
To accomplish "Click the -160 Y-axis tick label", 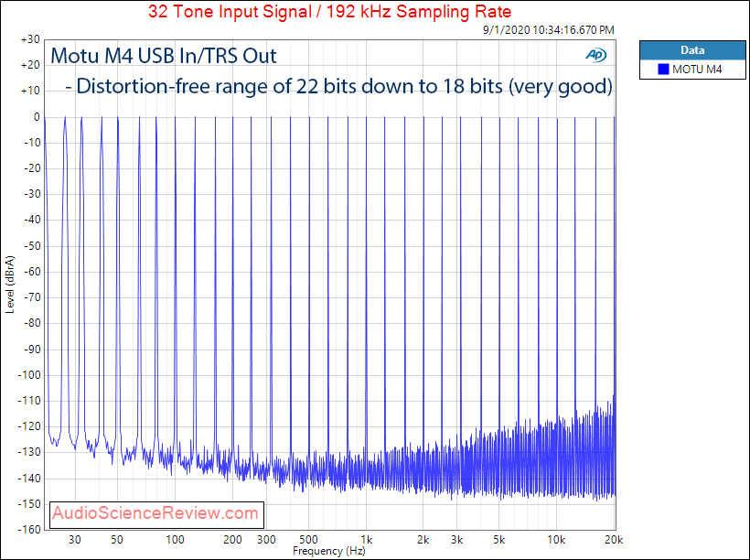I will tap(29, 530).
